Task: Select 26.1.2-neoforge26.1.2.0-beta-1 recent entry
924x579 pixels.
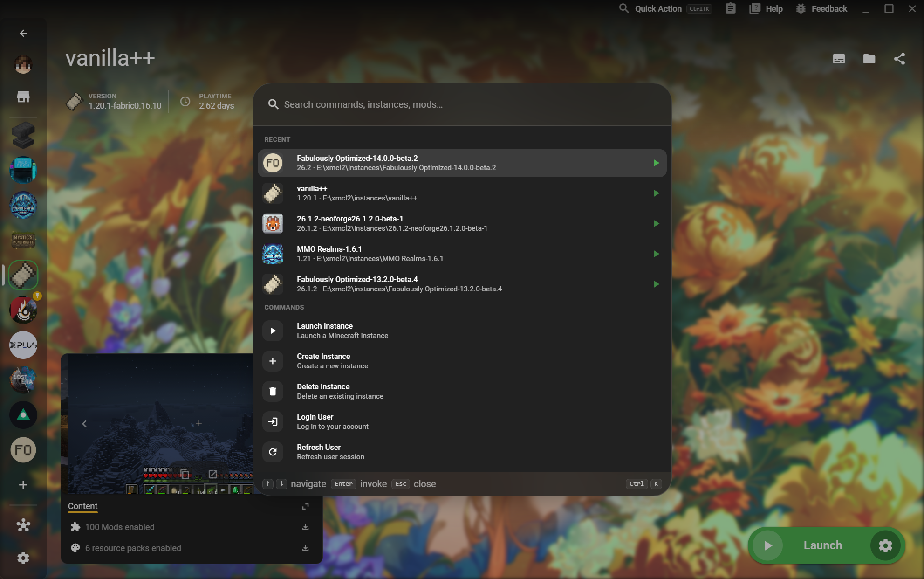Action: click(462, 224)
